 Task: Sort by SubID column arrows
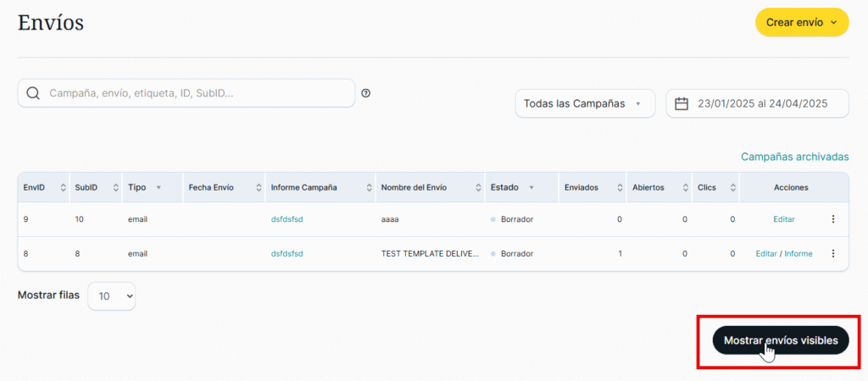(x=114, y=187)
